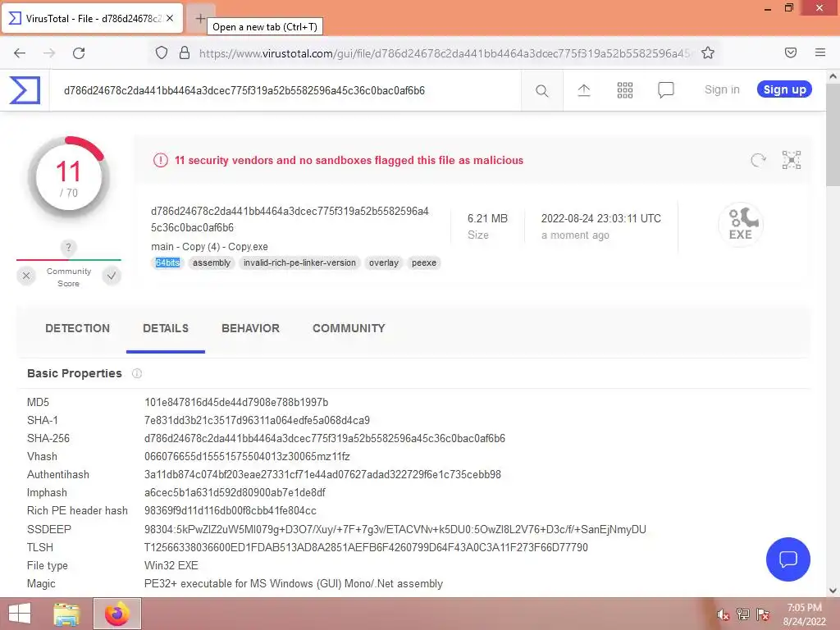Open the Windows Start menu
This screenshot has height=630, width=840.
coord(20,614)
